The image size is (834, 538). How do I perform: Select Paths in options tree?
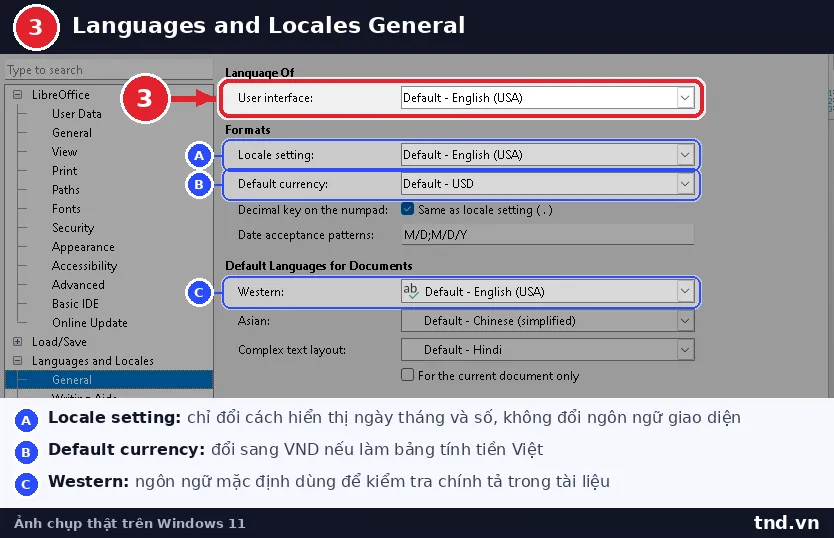point(65,190)
